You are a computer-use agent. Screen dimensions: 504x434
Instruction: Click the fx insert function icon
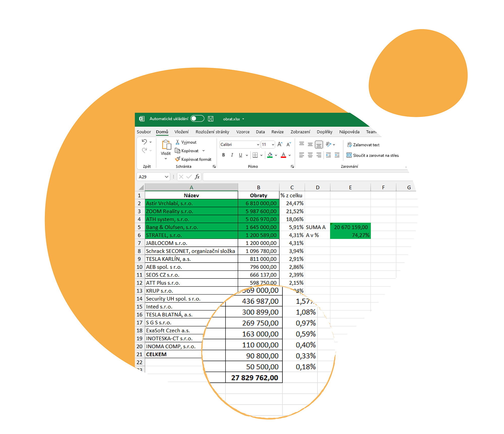click(197, 177)
